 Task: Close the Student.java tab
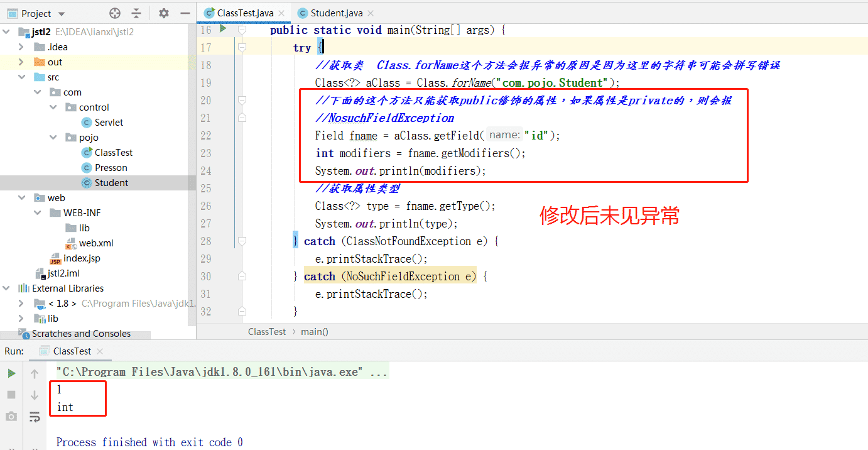(371, 13)
